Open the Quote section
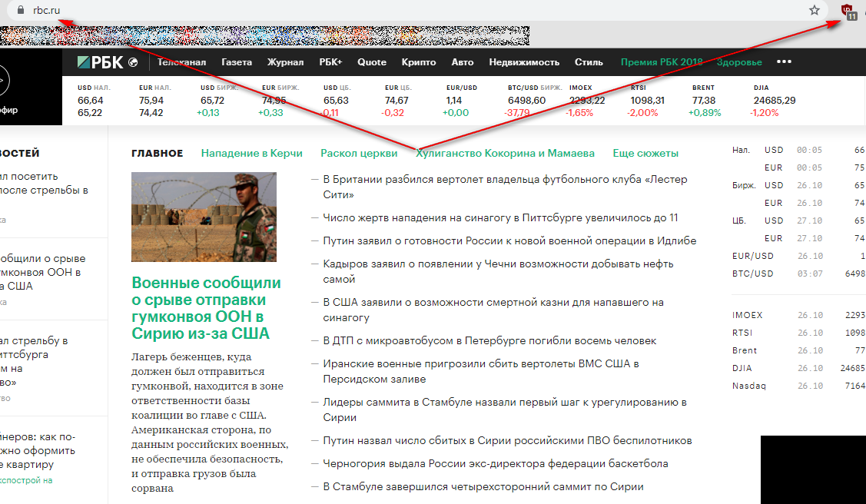The height and width of the screenshot is (504, 866). pyautogui.click(x=372, y=62)
